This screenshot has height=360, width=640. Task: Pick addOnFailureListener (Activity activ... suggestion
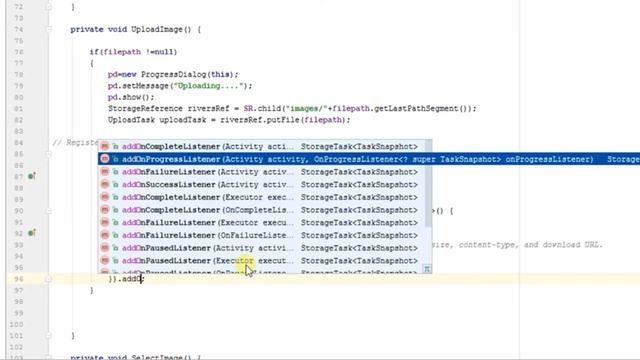pos(261,172)
